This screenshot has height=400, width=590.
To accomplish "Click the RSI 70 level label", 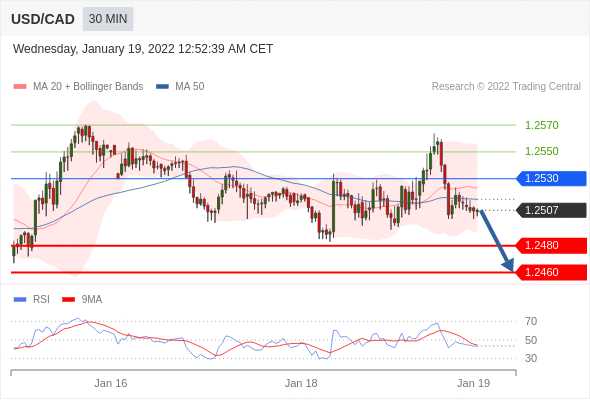I will [531, 321].
